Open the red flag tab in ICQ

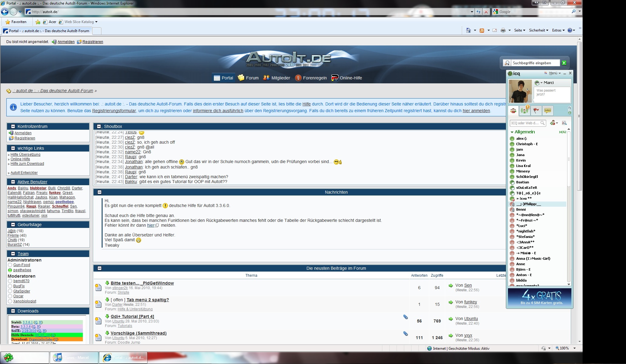(x=536, y=111)
